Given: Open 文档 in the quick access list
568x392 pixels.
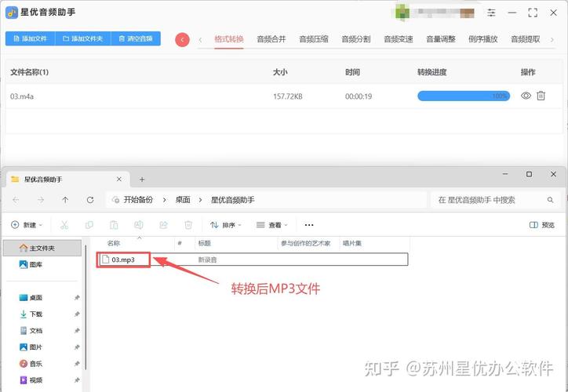Looking at the screenshot, I should [x=31, y=331].
